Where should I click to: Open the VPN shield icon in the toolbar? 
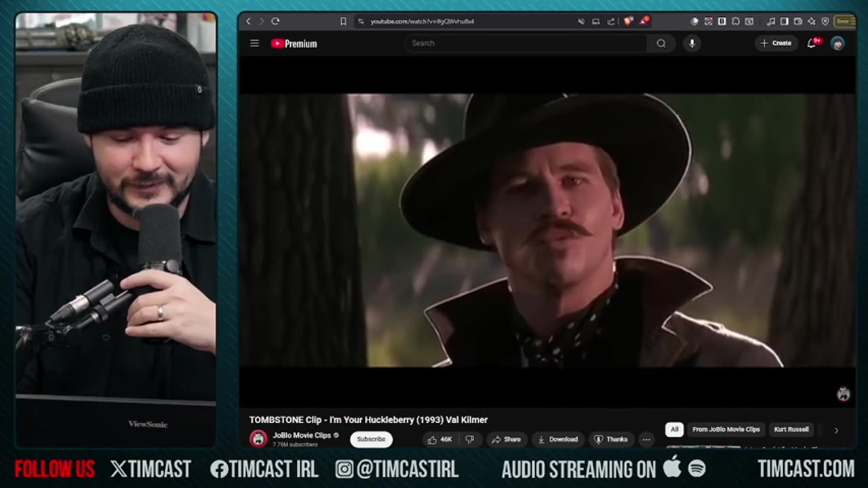point(825,21)
